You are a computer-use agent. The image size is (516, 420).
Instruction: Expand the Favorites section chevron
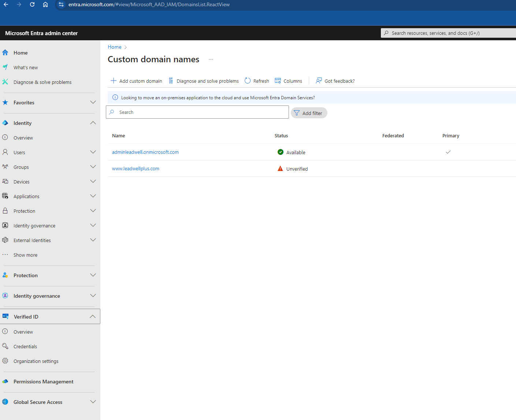(93, 102)
